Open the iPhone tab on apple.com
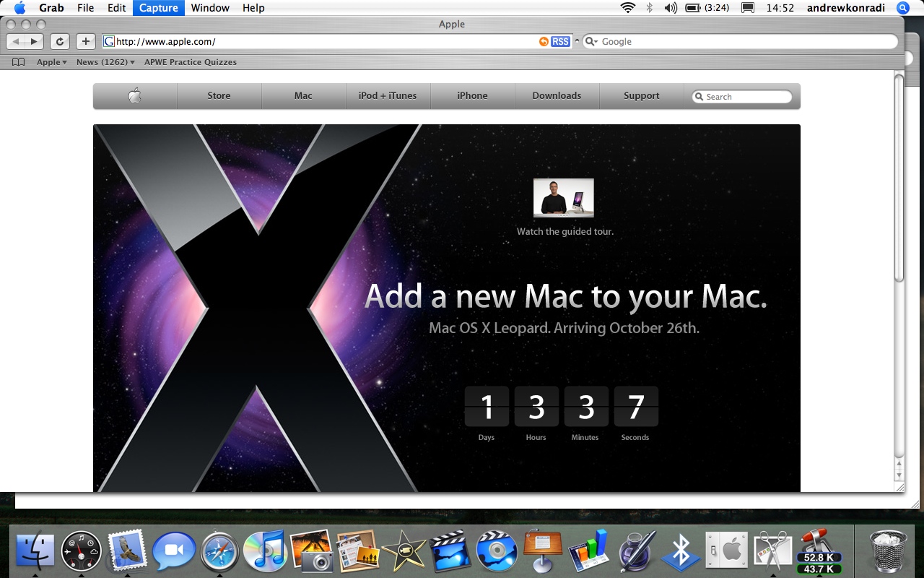Viewport: 924px width, 578px height. point(472,96)
